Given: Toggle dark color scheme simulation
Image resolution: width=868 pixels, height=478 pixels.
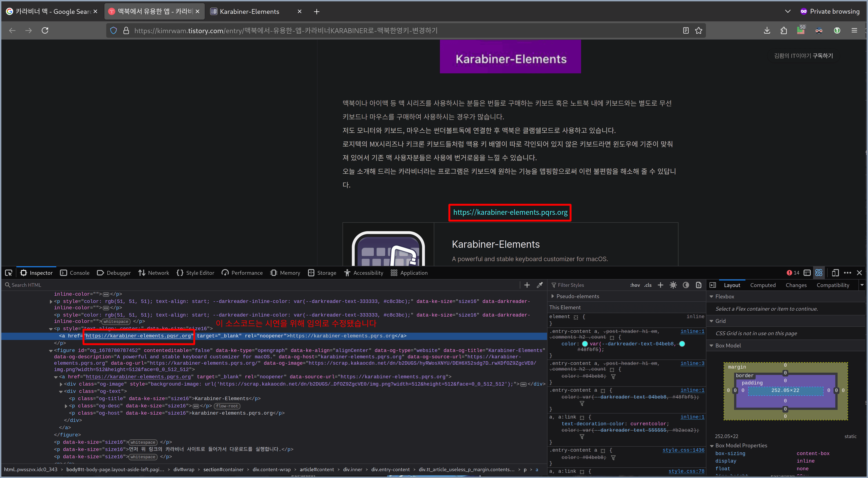Looking at the screenshot, I should pyautogui.click(x=686, y=285).
